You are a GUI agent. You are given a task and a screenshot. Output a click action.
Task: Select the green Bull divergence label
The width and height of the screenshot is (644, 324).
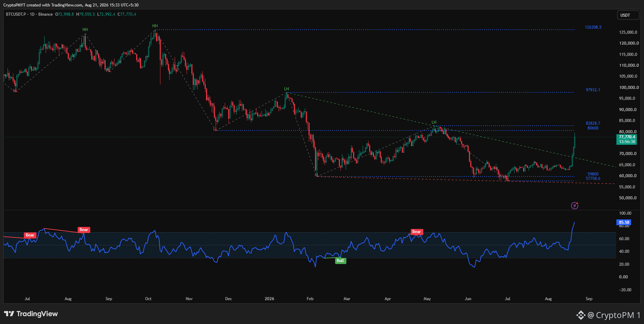(340, 261)
